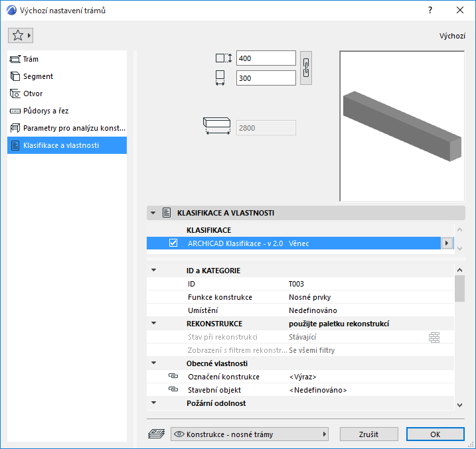Viewport: 476px width, 449px height.
Task: Click the Otvor hole icon in the sidebar
Action: click(15, 94)
